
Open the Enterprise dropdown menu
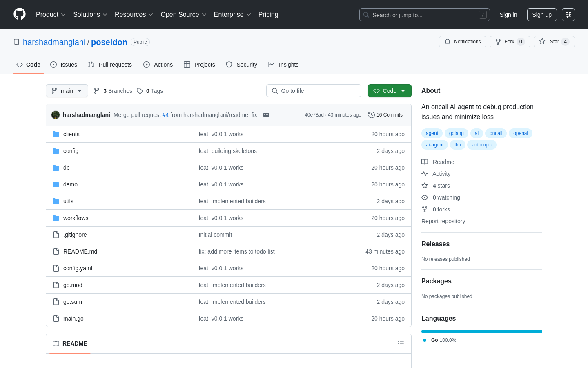pos(232,15)
